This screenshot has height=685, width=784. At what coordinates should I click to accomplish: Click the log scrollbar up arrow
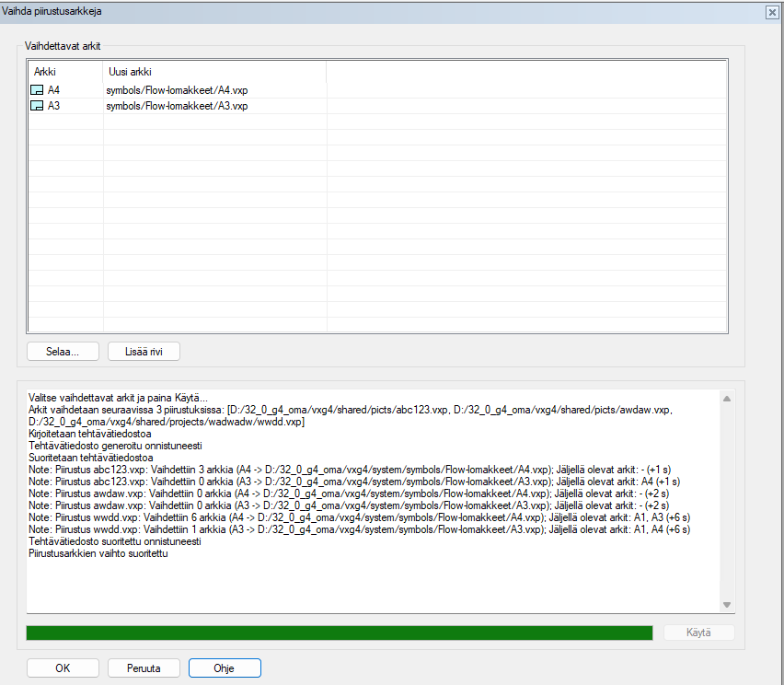click(x=727, y=399)
